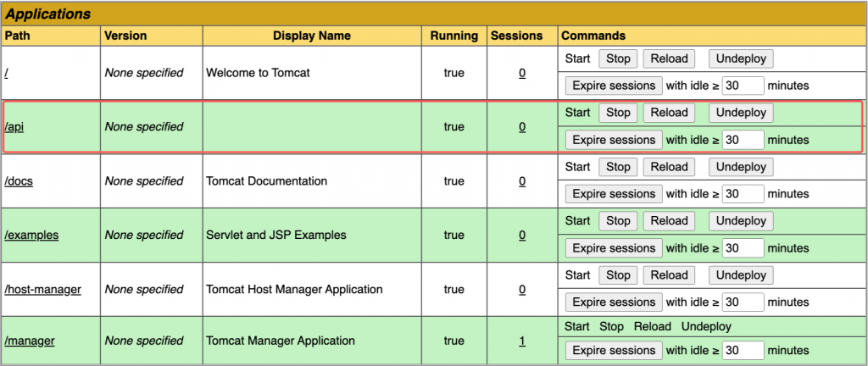
Task: Open sessions count link for /docs
Action: click(x=522, y=181)
